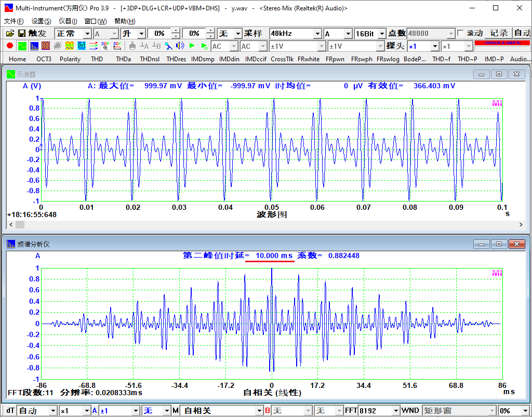
Task: Toggle the green oscilloscope icon
Action: pos(22,45)
